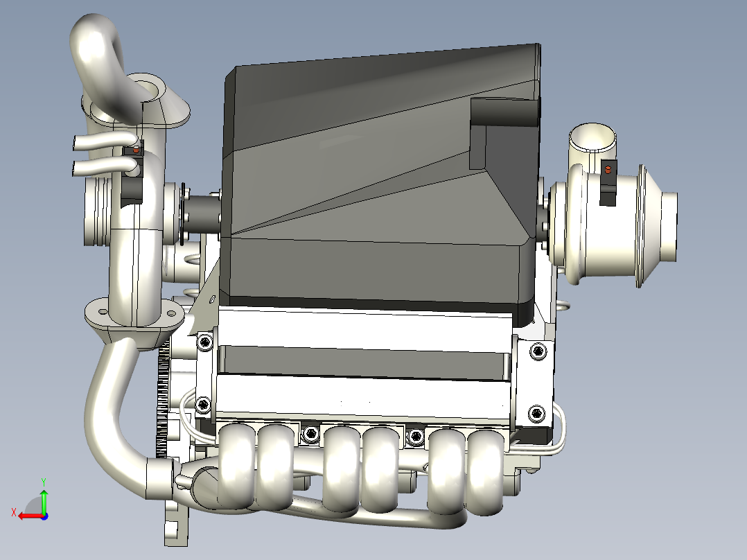Click the red X axis arrow of triad
Screen dimensions: 747x560
[x=30, y=516]
